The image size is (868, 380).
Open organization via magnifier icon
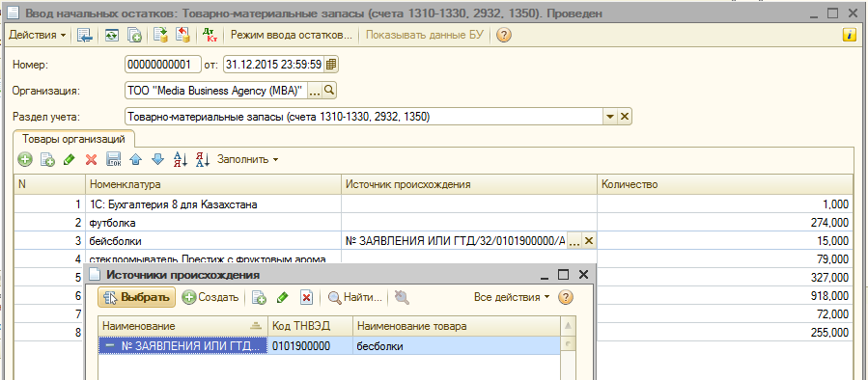click(329, 91)
